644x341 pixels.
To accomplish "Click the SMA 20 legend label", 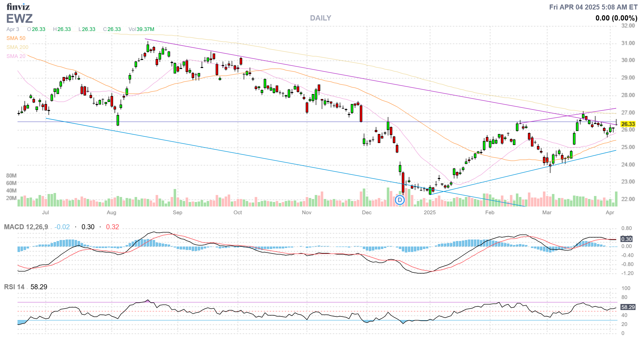I will tap(16, 56).
